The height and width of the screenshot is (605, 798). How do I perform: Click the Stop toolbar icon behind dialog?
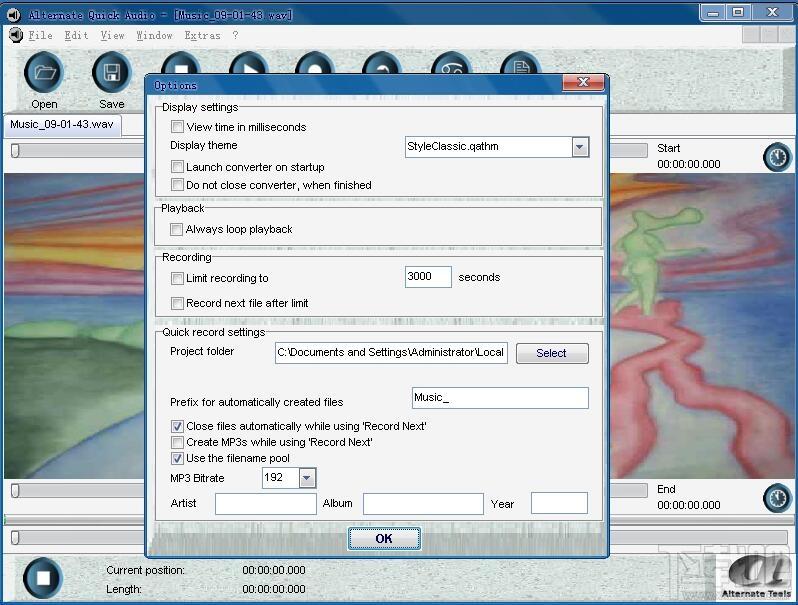181,64
